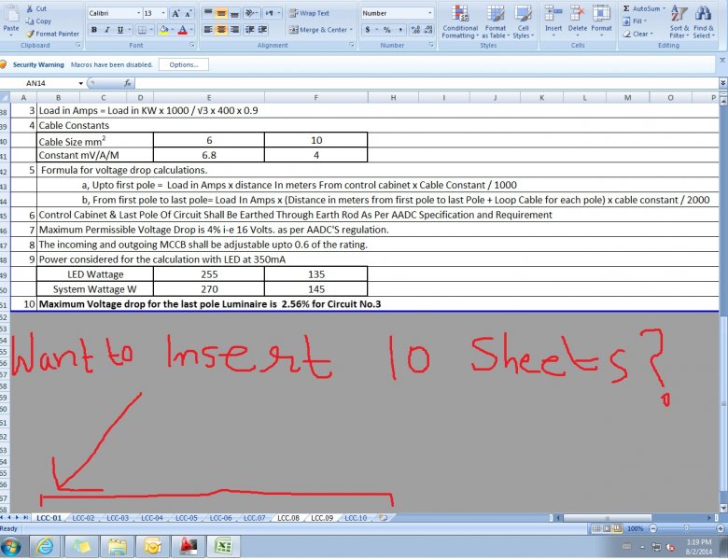728x560 pixels.
Task: Switch to sheet tab LCC-02
Action: 83,518
